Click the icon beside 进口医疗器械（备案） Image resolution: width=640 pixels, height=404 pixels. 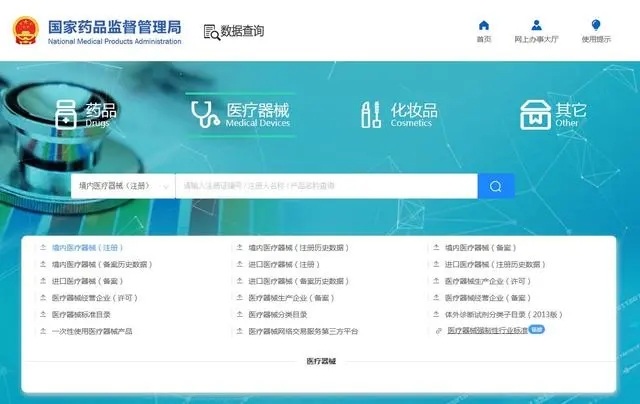43,281
